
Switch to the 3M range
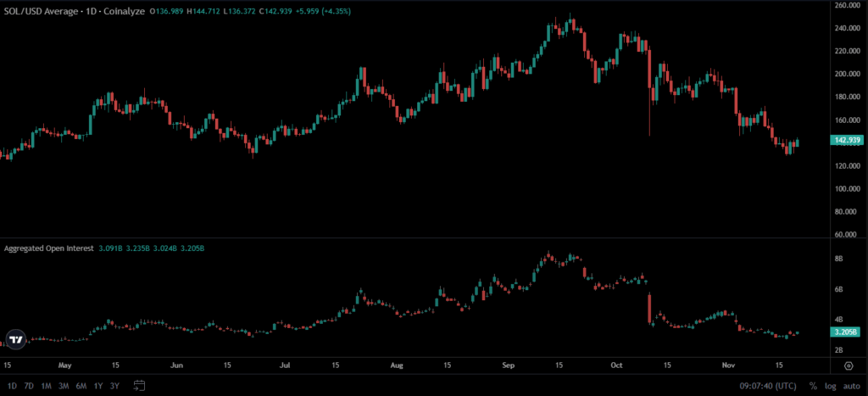[64, 386]
